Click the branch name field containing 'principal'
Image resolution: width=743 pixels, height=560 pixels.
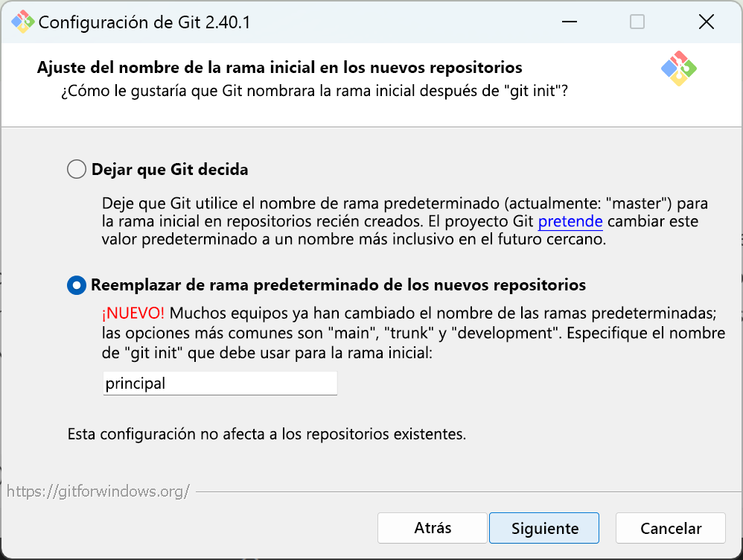[220, 383]
